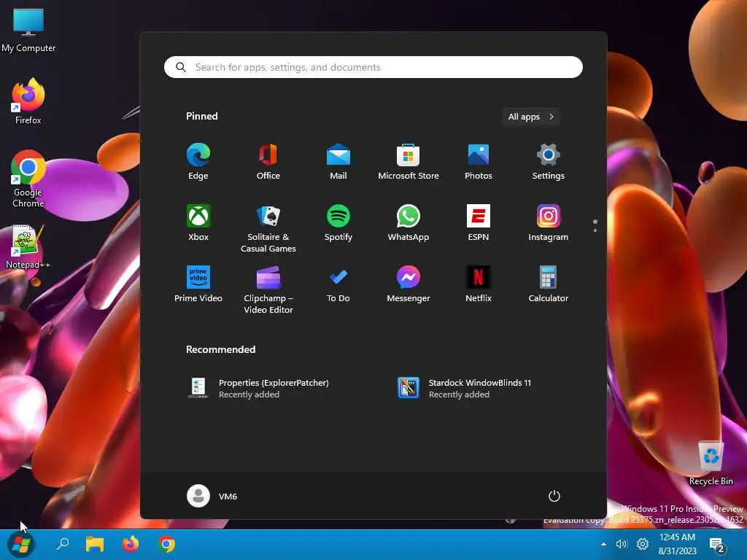Click the settings gear in system tray
This screenshot has width=747, height=560.
pos(643,544)
